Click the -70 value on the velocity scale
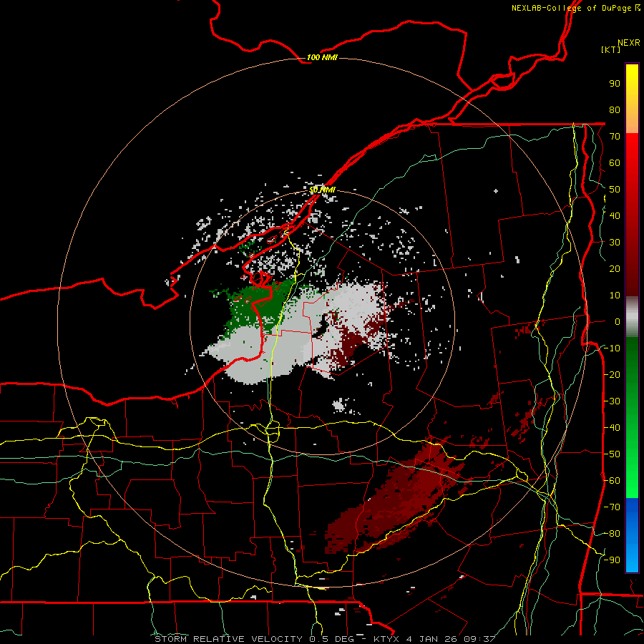The width and height of the screenshot is (644, 644). click(612, 507)
